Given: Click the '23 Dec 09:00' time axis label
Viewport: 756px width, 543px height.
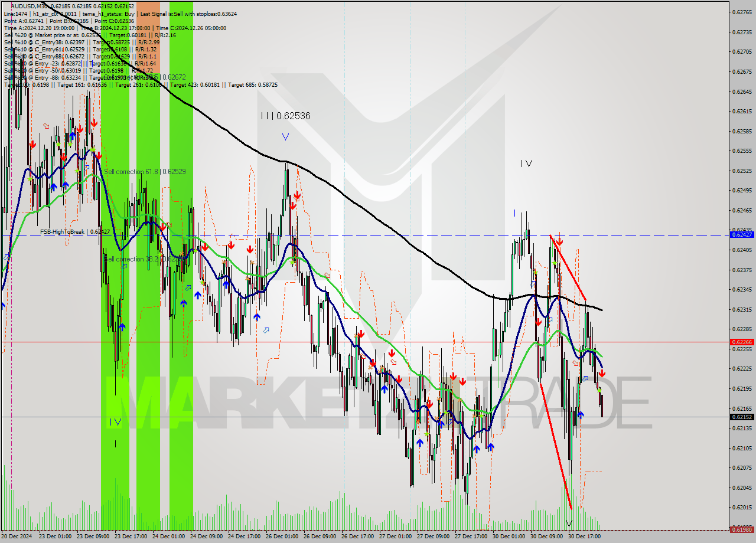Looking at the screenshot, I should (94, 537).
